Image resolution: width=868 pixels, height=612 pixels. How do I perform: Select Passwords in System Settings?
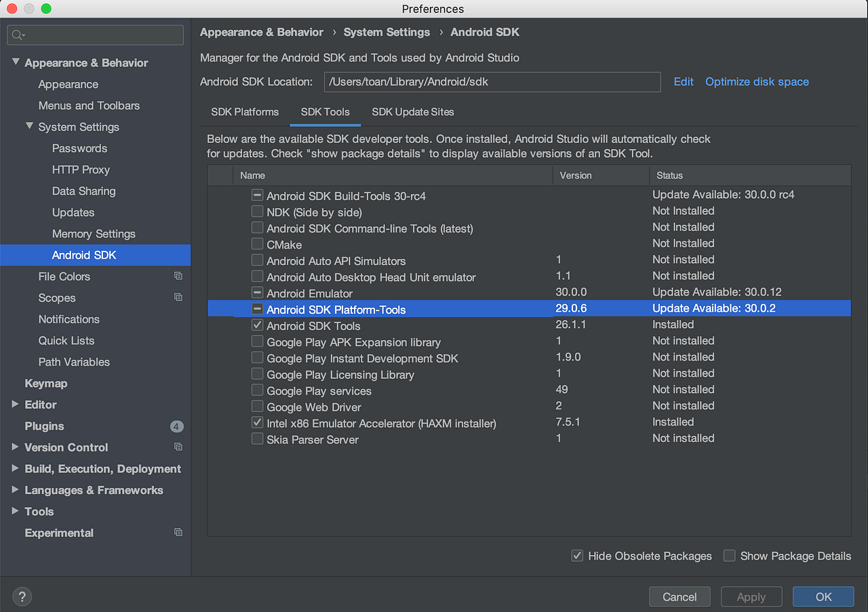(x=79, y=148)
